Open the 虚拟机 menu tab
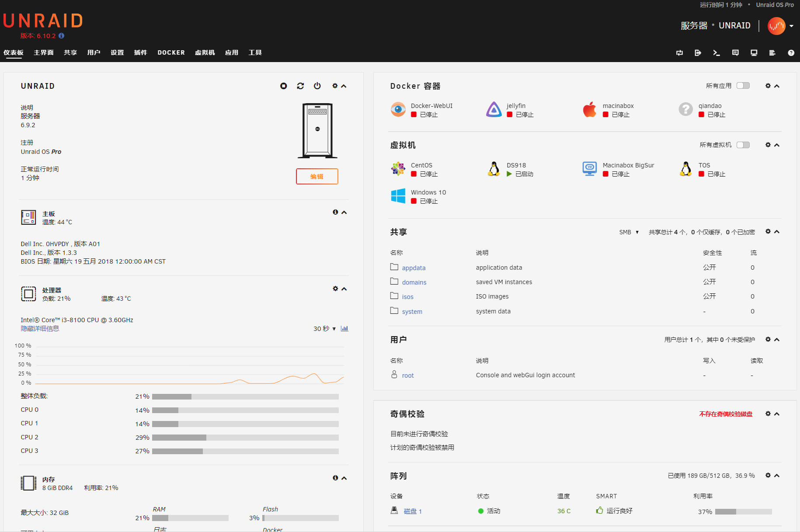 [205, 52]
